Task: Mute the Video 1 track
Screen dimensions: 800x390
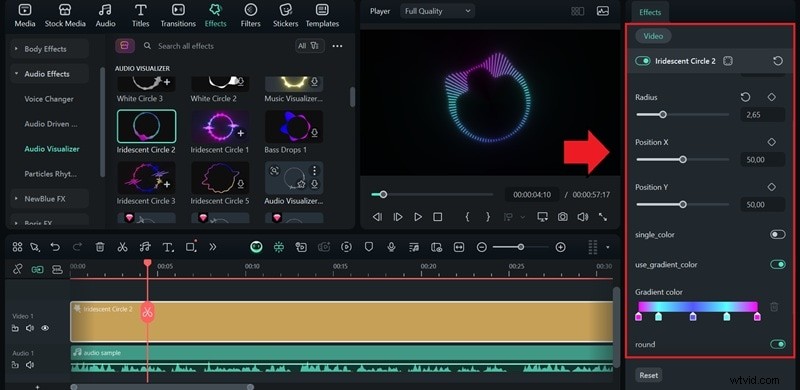Action: pos(30,328)
